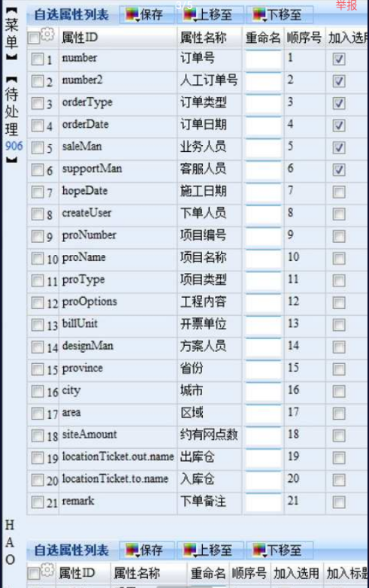Screen dimensions: 369x588
Task: Uncheck 加入选用 for the number row
Action: [x=339, y=59]
